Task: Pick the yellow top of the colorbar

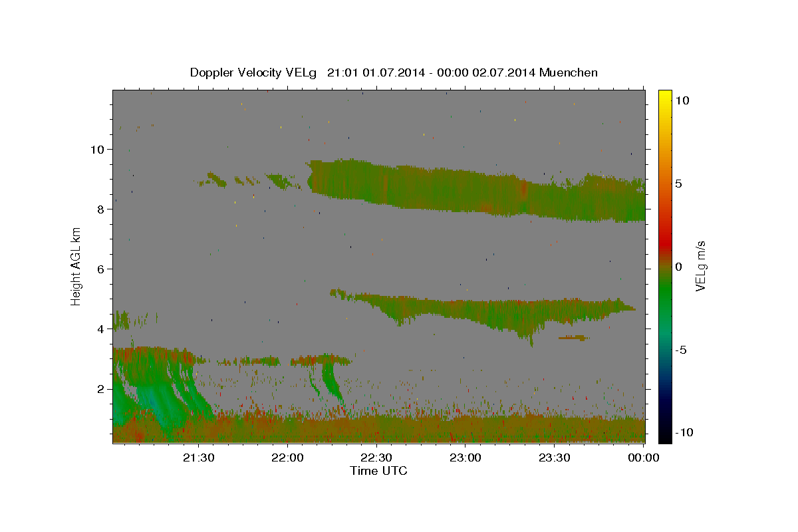Action: (664, 96)
